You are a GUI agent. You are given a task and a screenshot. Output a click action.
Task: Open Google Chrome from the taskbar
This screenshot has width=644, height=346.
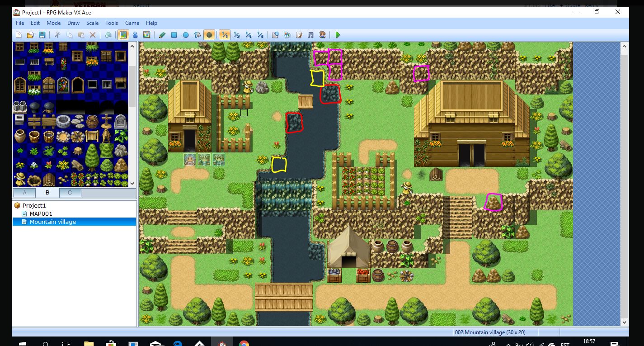pyautogui.click(x=244, y=343)
